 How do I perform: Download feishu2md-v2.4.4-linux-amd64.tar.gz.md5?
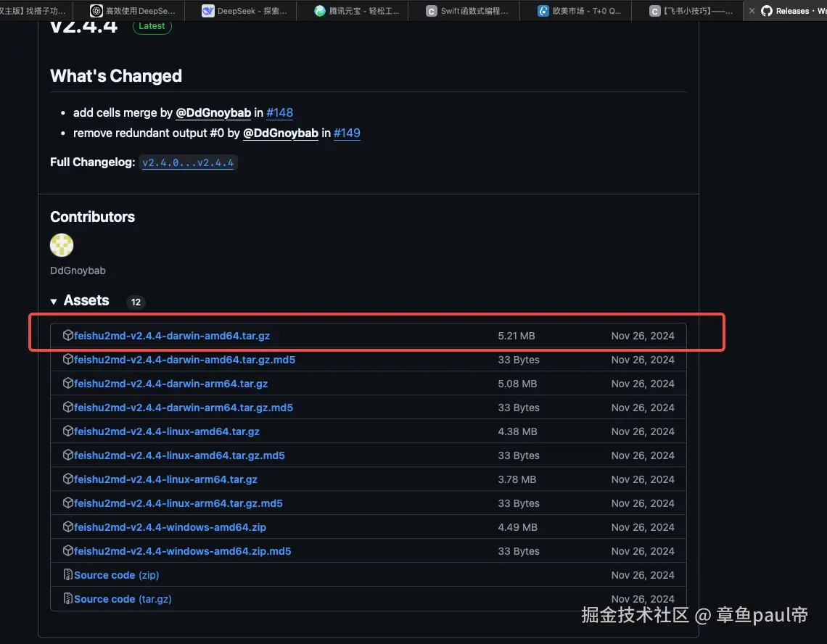pyautogui.click(x=179, y=455)
